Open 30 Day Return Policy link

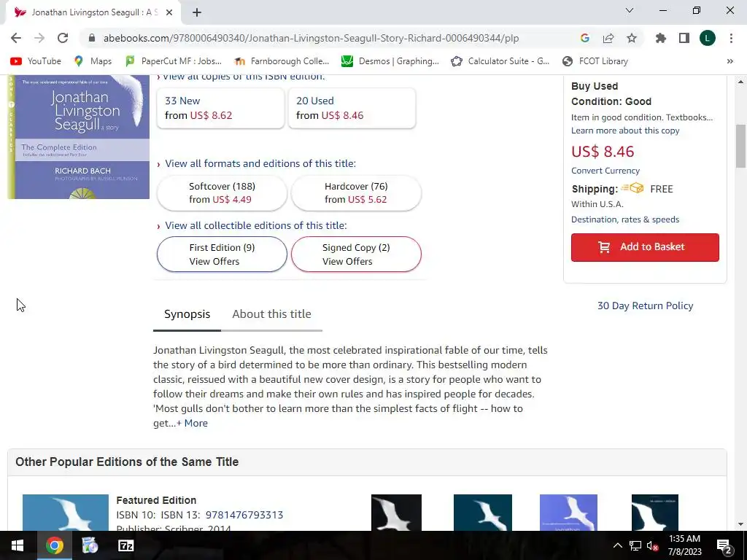point(645,306)
